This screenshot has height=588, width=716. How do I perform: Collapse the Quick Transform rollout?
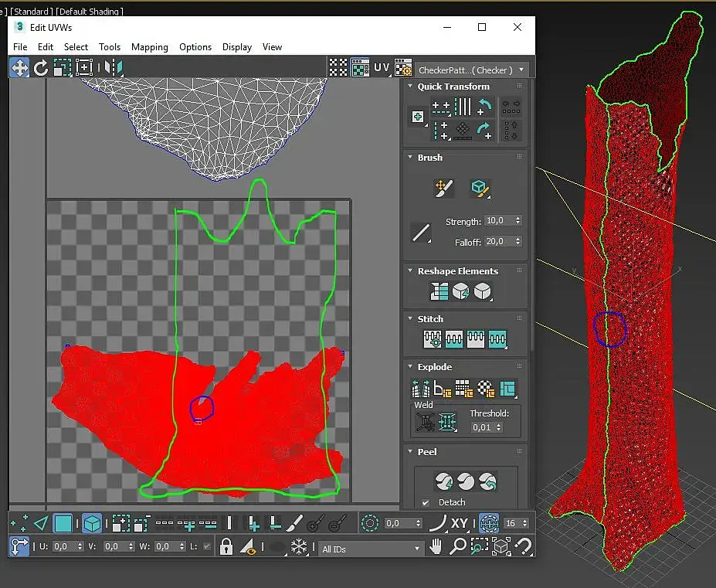coord(453,87)
